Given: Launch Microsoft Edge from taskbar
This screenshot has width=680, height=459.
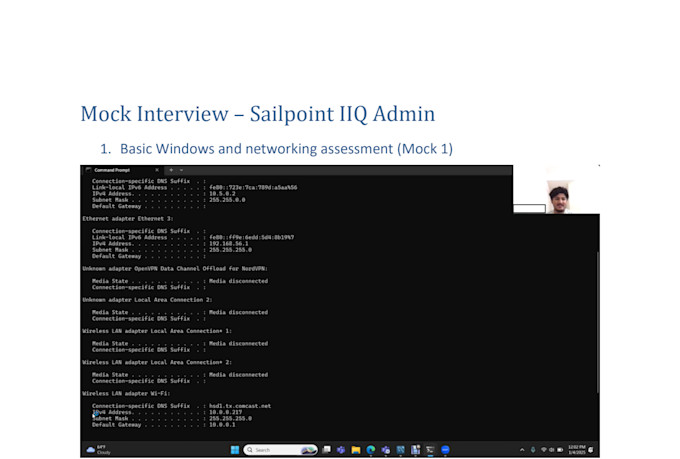Looking at the screenshot, I should (370, 450).
